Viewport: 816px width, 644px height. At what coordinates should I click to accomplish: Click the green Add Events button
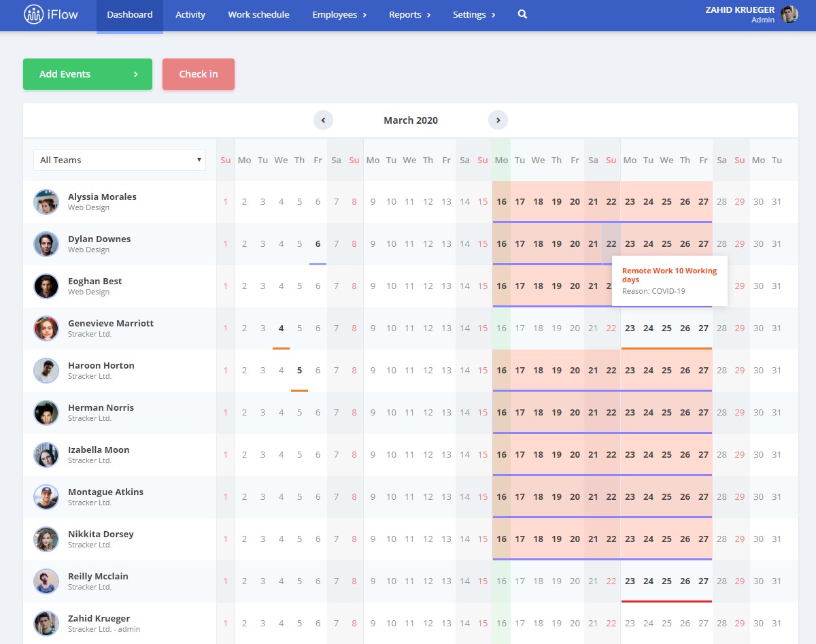(88, 74)
